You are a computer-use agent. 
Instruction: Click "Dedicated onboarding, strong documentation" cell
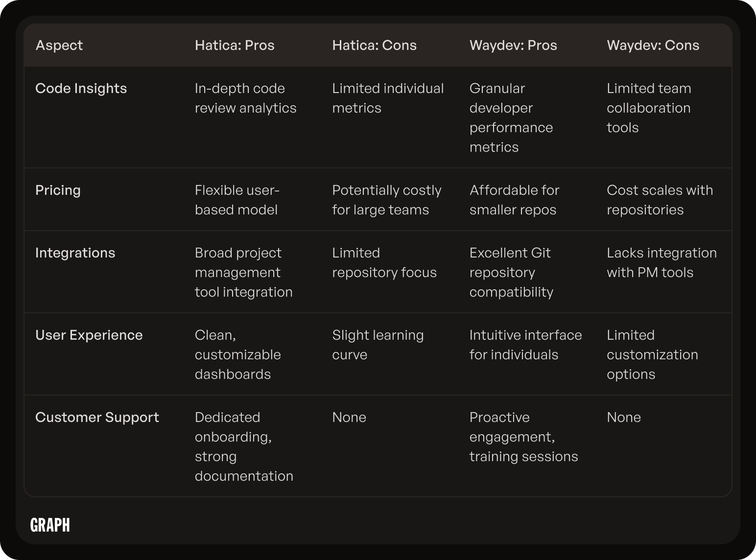(244, 447)
